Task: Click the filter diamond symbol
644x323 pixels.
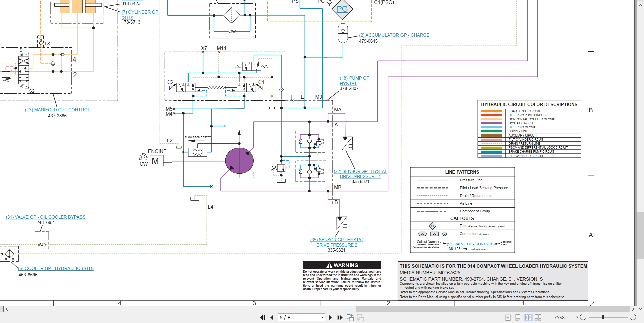Action: click(x=232, y=15)
